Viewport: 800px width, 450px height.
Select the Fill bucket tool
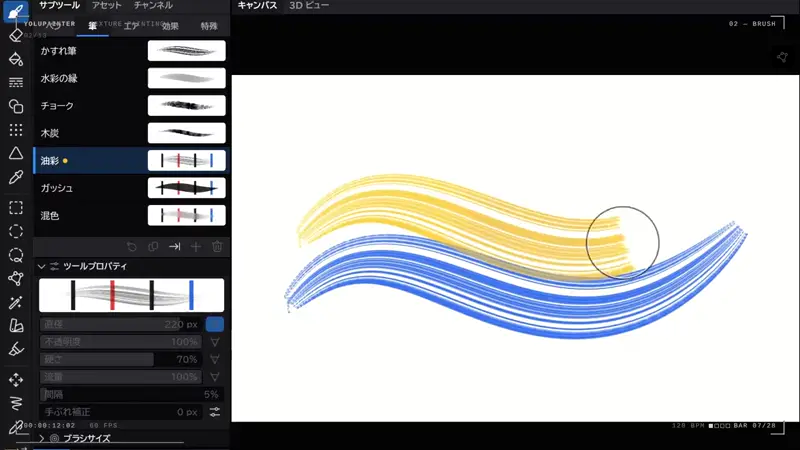(16, 59)
